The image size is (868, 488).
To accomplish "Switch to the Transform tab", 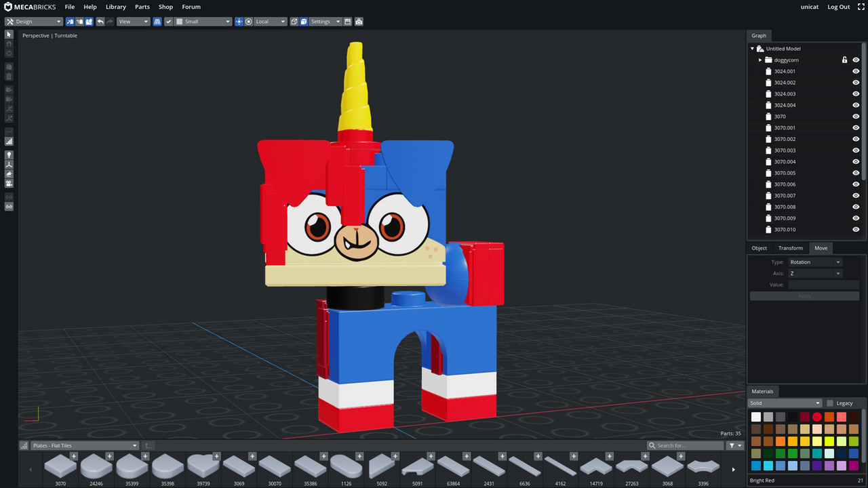I will (791, 248).
